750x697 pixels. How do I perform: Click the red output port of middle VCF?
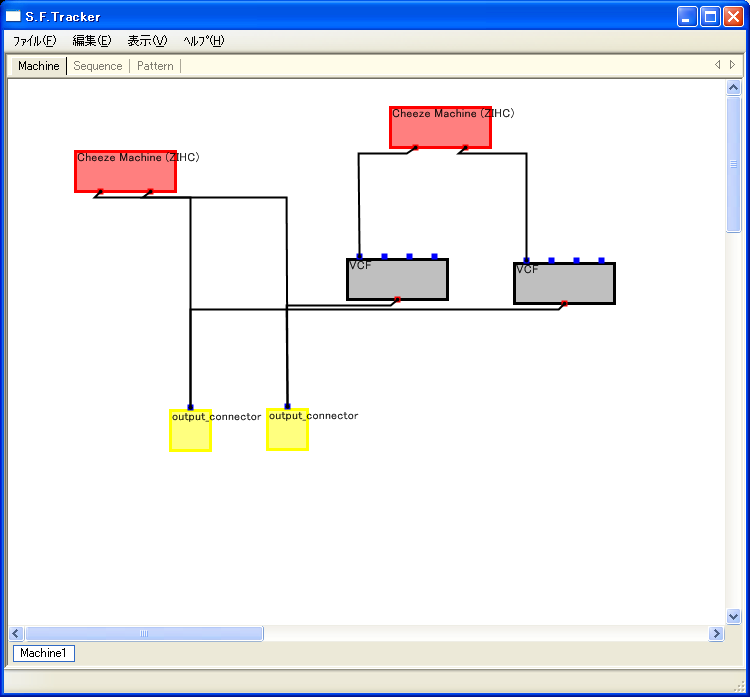pyautogui.click(x=397, y=298)
